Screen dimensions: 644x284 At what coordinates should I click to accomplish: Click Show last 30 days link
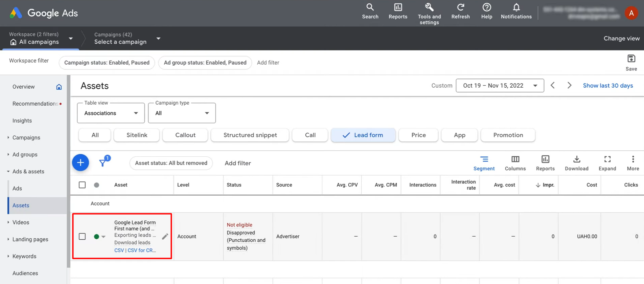click(608, 86)
